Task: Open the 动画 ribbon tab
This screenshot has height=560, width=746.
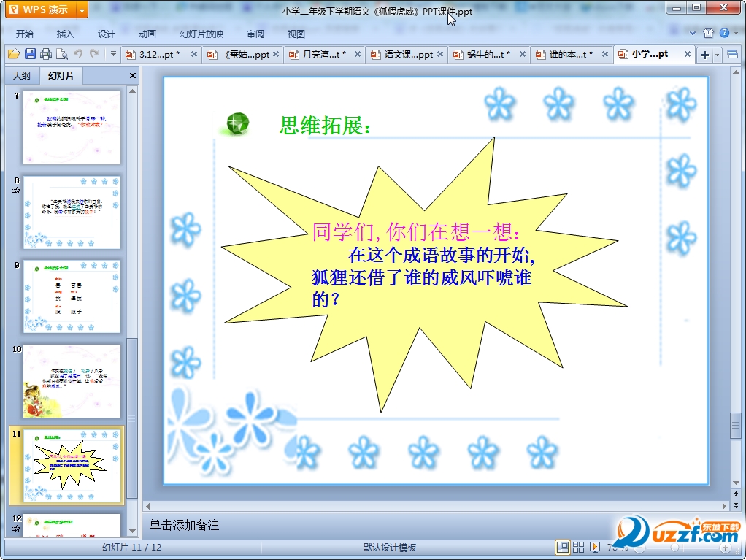Action: [147, 34]
